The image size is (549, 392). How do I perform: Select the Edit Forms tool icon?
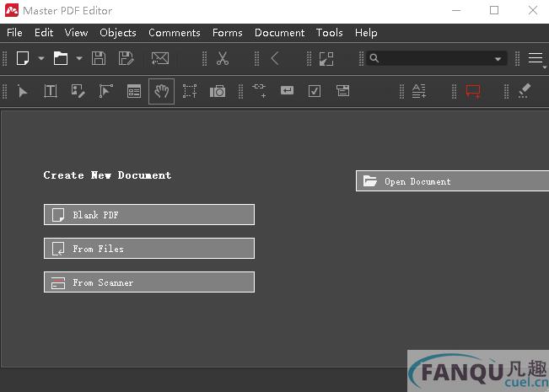coord(134,91)
